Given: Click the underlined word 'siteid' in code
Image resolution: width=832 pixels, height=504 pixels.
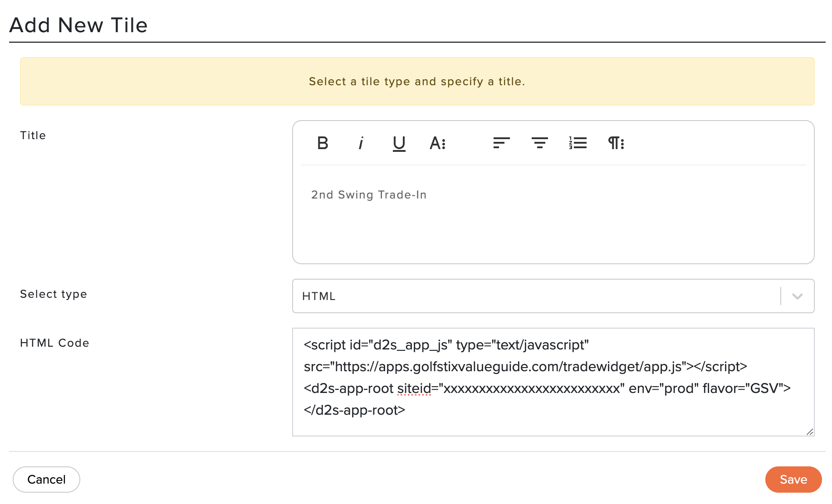Looking at the screenshot, I should (414, 388).
